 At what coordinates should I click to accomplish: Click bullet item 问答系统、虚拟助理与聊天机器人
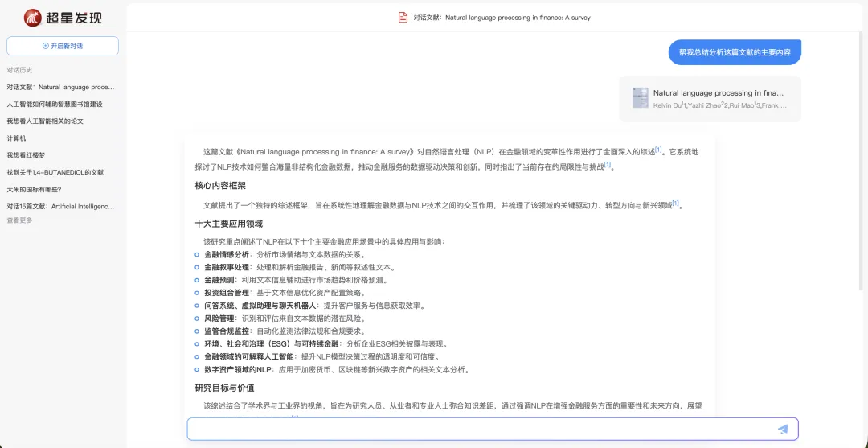click(x=309, y=306)
